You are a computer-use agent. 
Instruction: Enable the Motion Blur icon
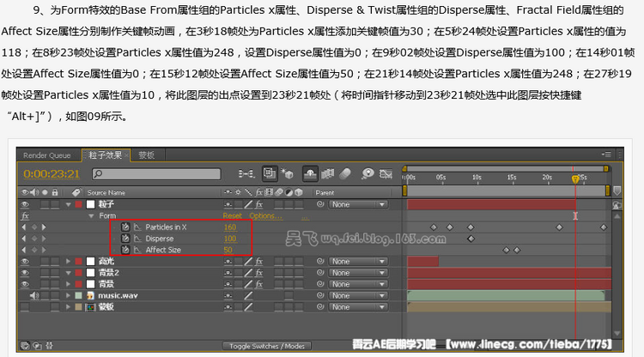point(345,174)
